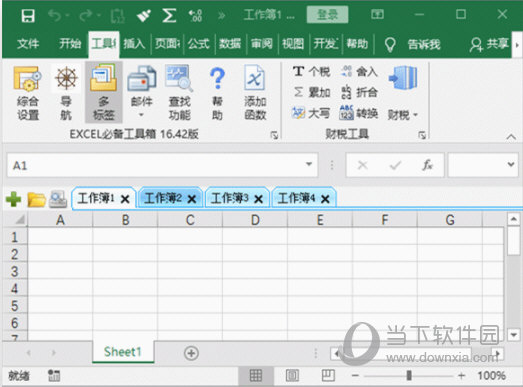Click the 转换 ABC123 convert tool
This screenshot has width=523, height=387.
coord(359,113)
